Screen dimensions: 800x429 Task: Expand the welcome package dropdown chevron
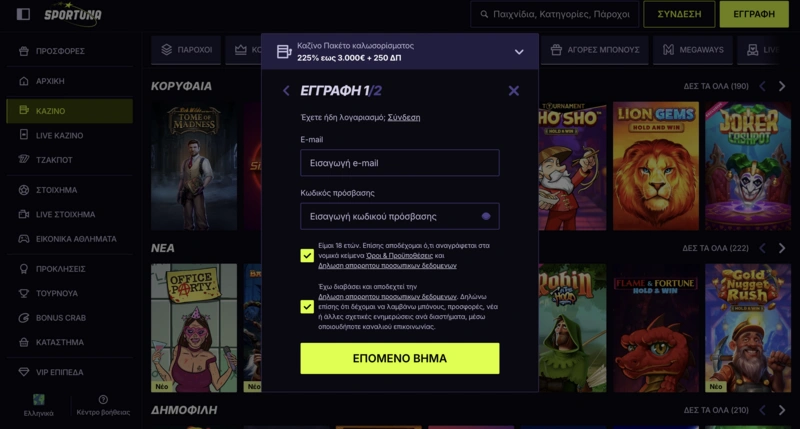pos(519,52)
